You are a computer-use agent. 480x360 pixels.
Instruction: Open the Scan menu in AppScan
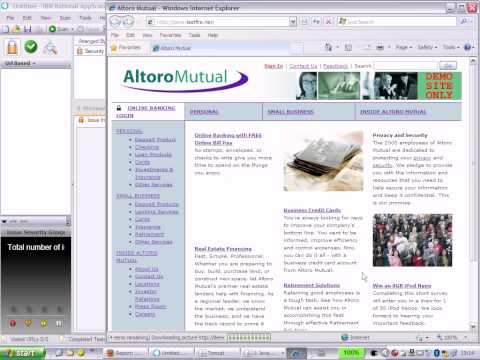tap(65, 18)
